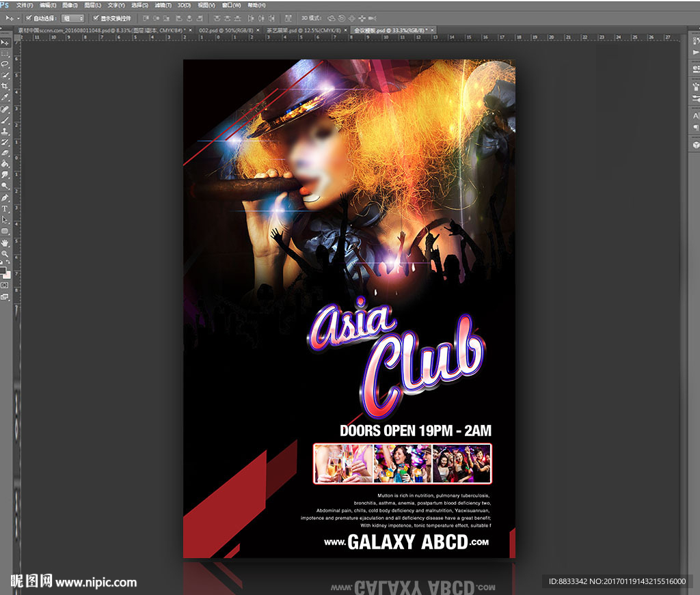The image size is (700, 595).
Task: Click the align vertical centers icon
Action: click(157, 18)
